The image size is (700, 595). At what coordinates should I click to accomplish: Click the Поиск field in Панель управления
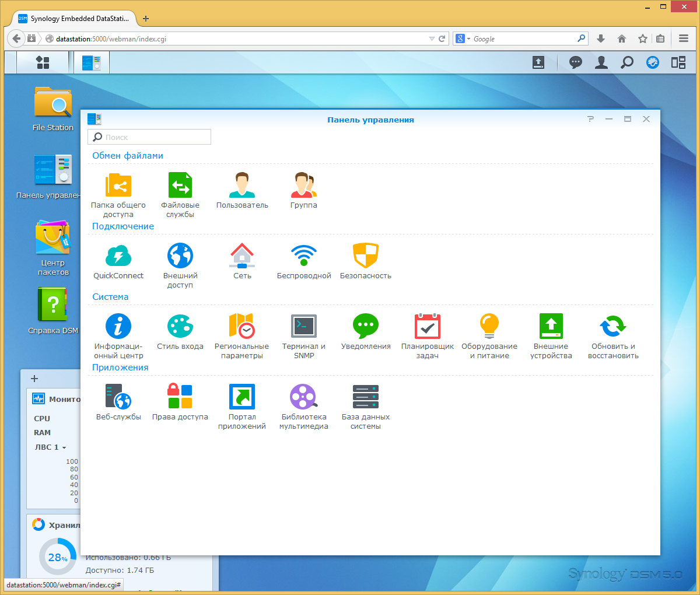click(149, 137)
